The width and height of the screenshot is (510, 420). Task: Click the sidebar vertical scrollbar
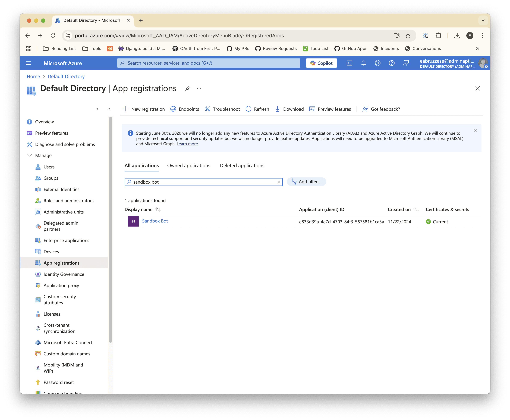pyautogui.click(x=111, y=230)
